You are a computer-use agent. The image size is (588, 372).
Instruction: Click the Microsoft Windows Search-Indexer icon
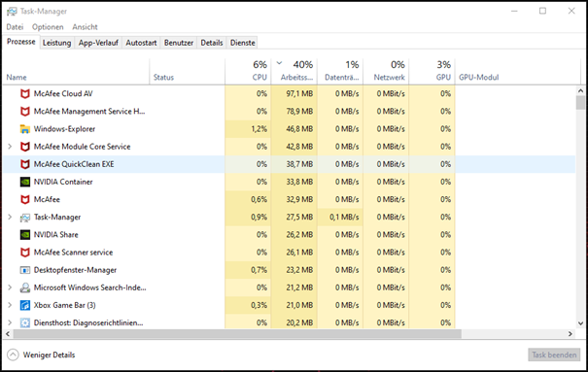click(24, 287)
